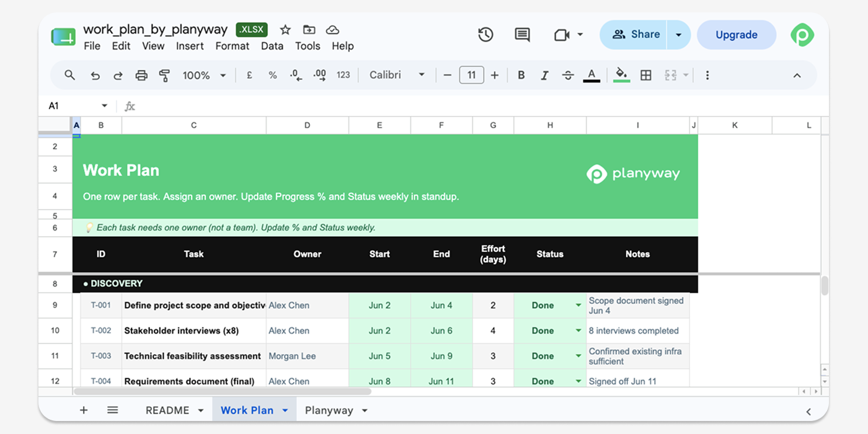Open Status dropdown for task T-003
Screen dimensions: 868x434
(x=578, y=356)
